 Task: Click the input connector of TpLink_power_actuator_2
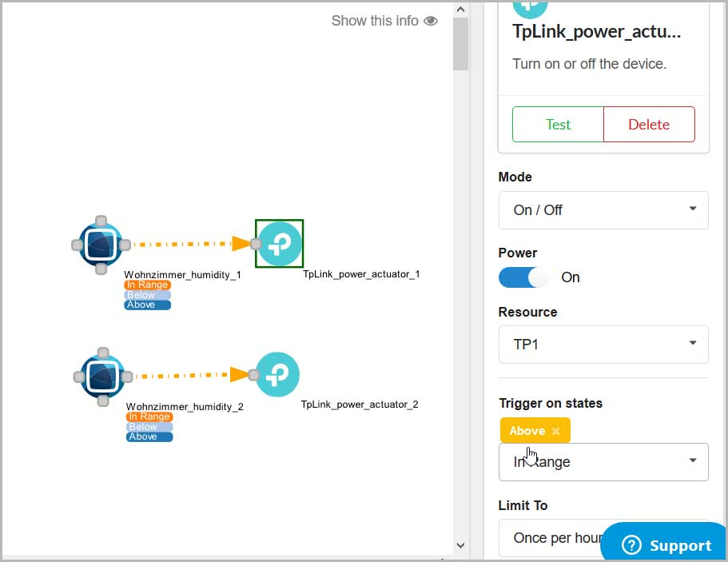tap(253, 375)
